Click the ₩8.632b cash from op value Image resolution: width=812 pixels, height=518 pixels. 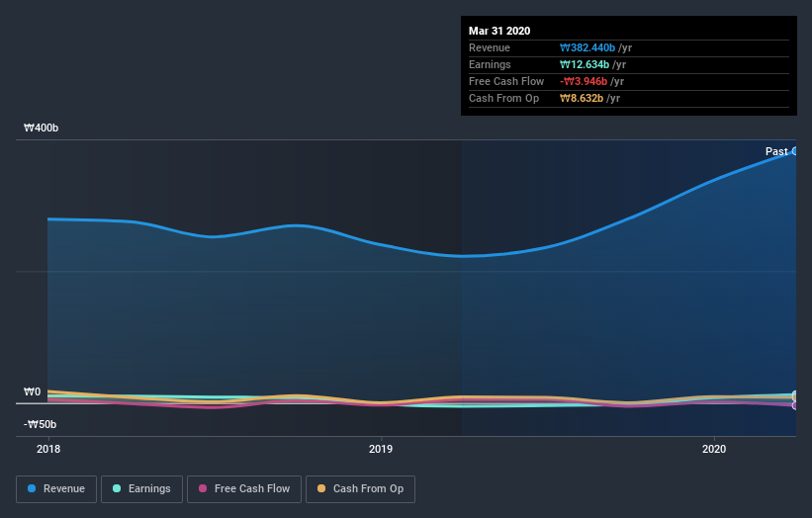[582, 98]
